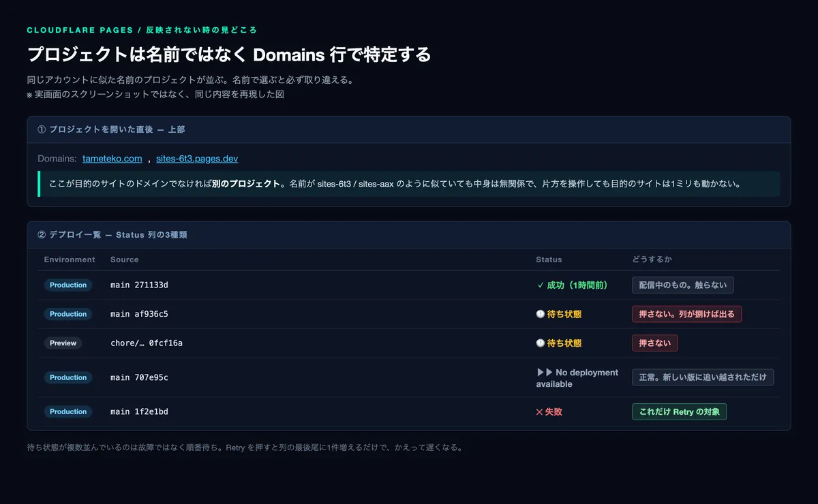The width and height of the screenshot is (818, 504).
Task: Click the どうするか column header
Action: (652, 259)
